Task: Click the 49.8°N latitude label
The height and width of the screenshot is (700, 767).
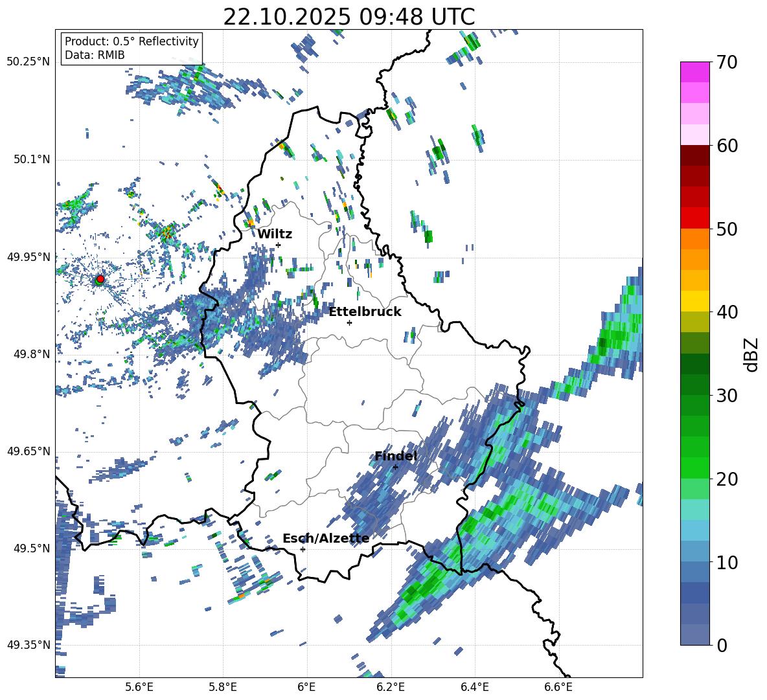Action: click(31, 354)
